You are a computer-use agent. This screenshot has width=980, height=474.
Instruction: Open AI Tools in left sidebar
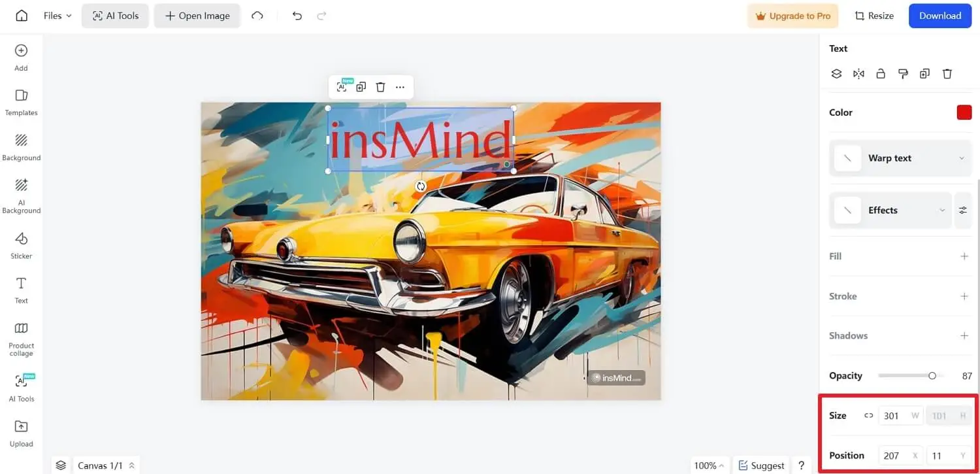tap(22, 388)
